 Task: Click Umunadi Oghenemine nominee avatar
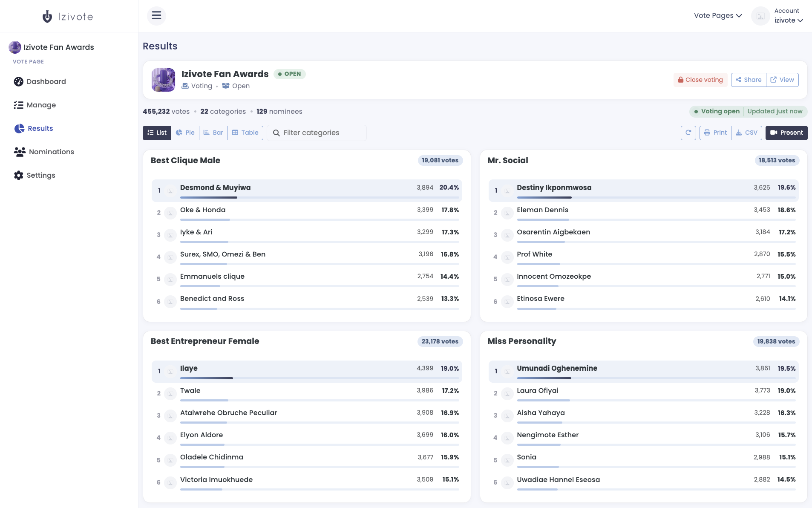[x=507, y=371]
